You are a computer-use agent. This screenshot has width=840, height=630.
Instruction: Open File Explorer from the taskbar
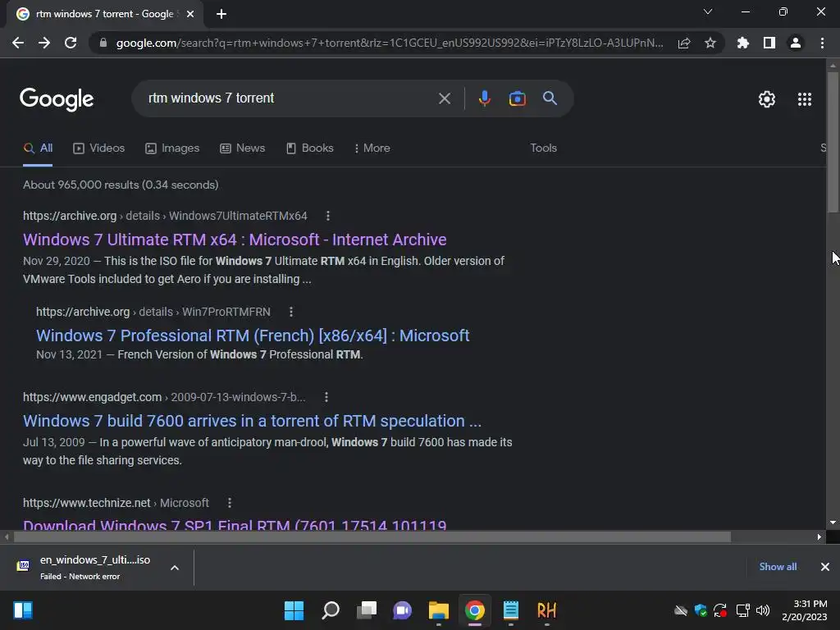coord(438,610)
